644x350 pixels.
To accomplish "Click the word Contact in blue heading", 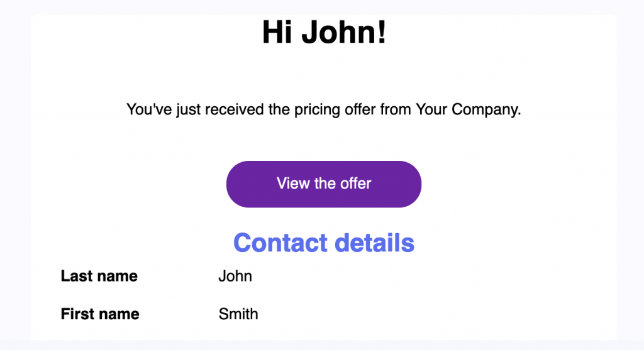I will (x=280, y=243).
